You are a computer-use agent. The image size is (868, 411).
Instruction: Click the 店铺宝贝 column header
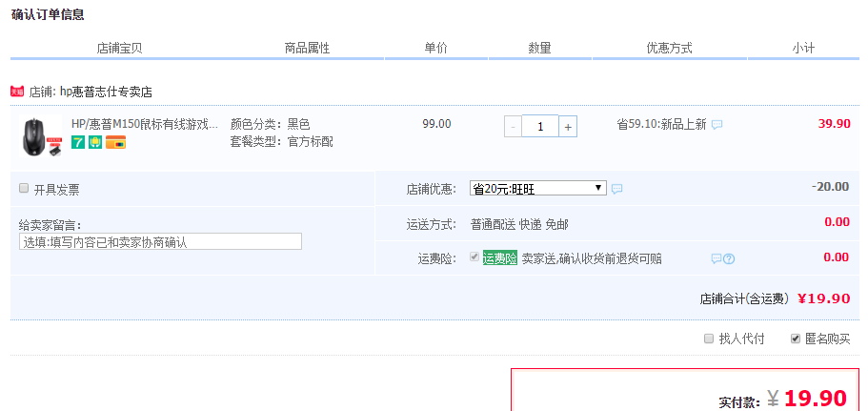[x=119, y=49]
